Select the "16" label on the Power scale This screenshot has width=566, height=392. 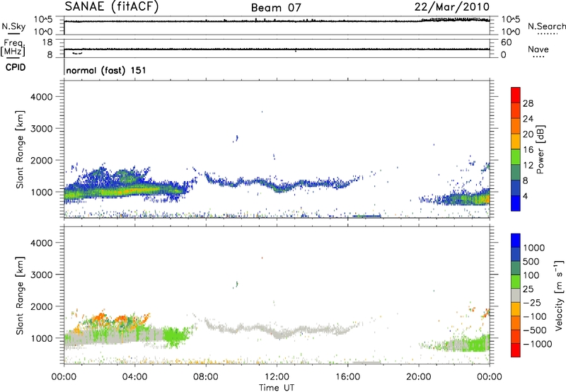pos(528,150)
